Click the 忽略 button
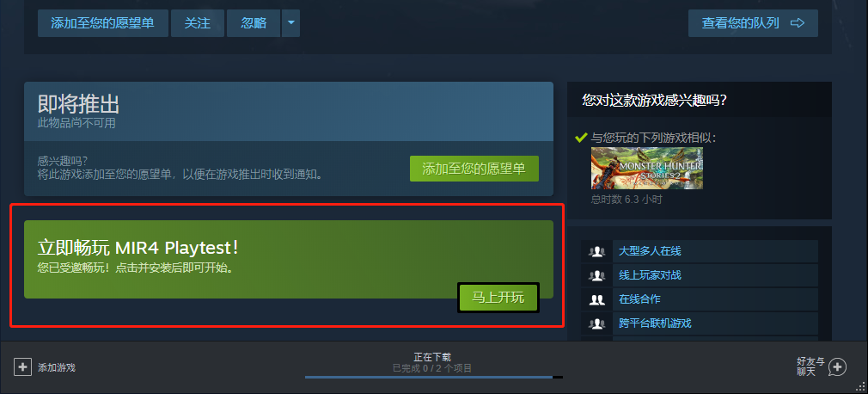This screenshot has height=394, width=868. [x=254, y=23]
